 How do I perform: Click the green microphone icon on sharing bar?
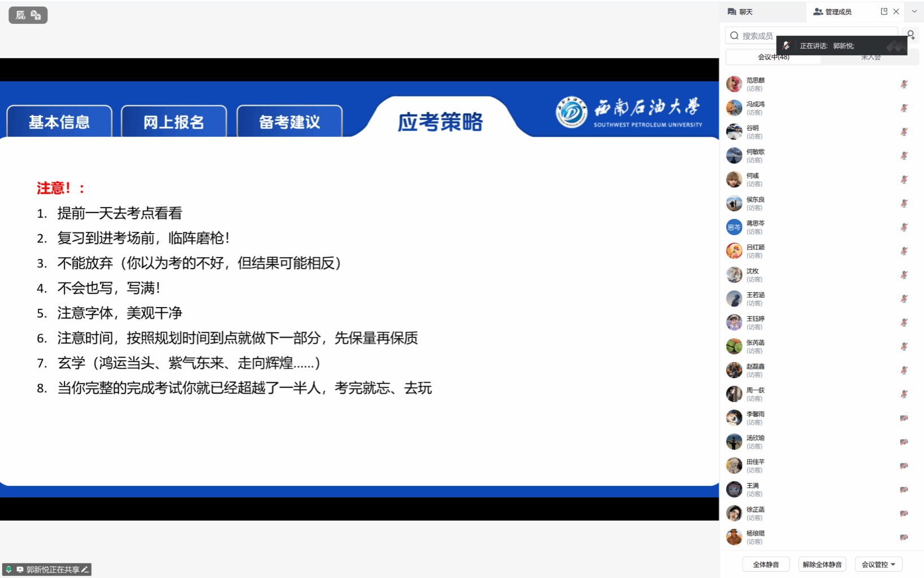(8, 570)
